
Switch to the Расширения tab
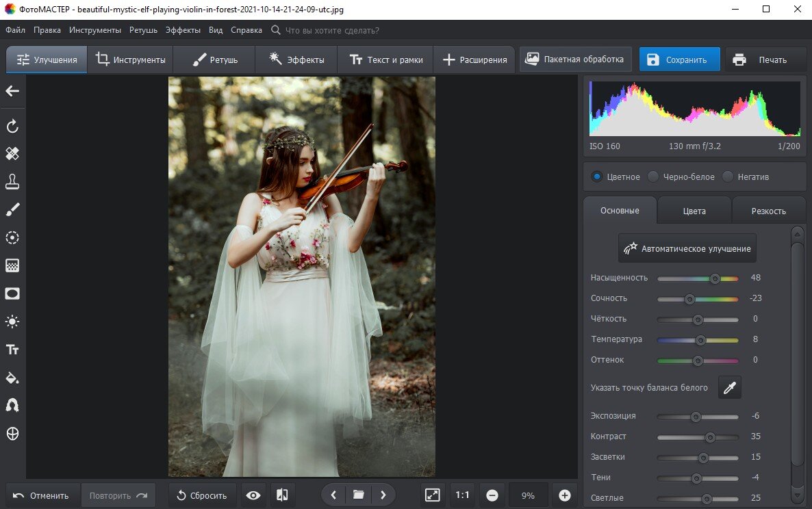[474, 60]
